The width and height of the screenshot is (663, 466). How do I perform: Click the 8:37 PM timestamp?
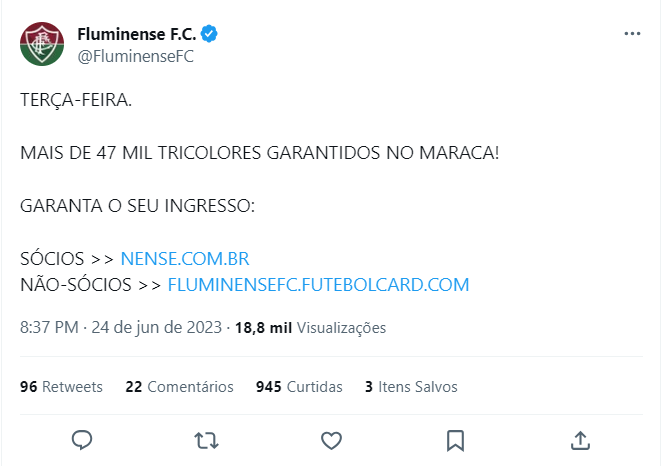[x=49, y=327]
